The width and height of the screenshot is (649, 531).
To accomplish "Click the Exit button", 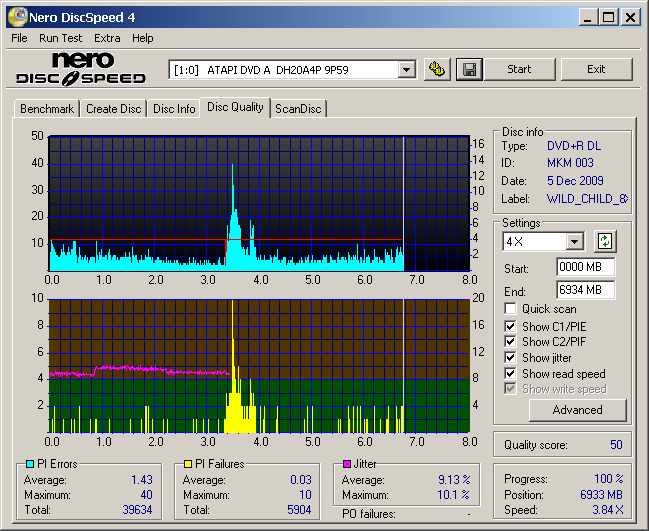I will 596,69.
